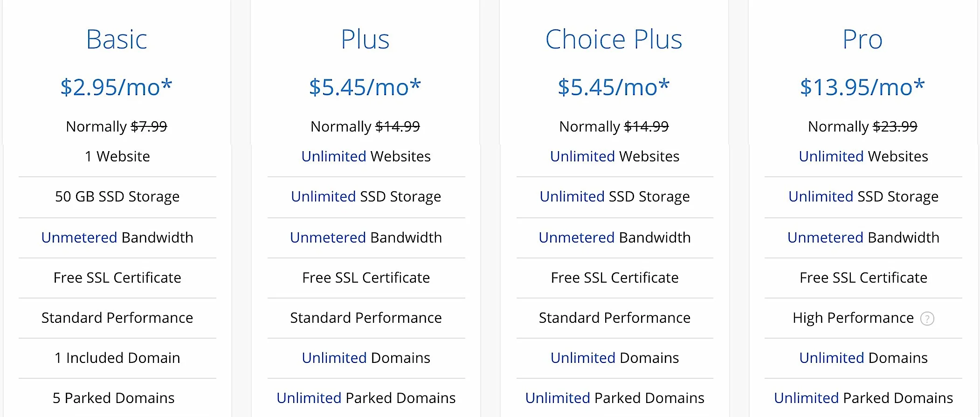
Task: Click 50 GB SSD Storage text
Action: pyautogui.click(x=117, y=197)
